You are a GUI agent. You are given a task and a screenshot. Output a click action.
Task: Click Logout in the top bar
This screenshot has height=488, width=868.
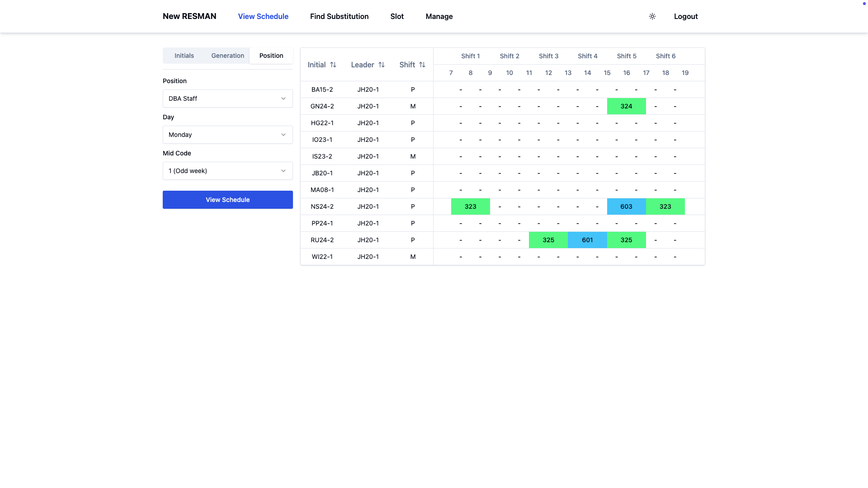click(x=685, y=16)
